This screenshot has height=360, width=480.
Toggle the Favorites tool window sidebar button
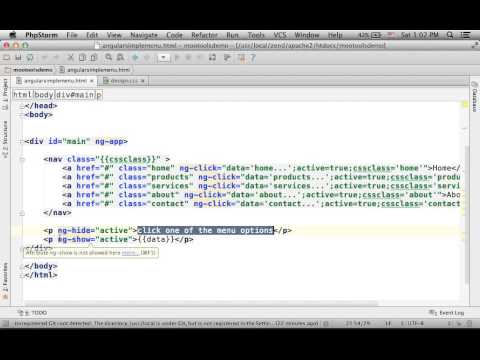point(5,281)
